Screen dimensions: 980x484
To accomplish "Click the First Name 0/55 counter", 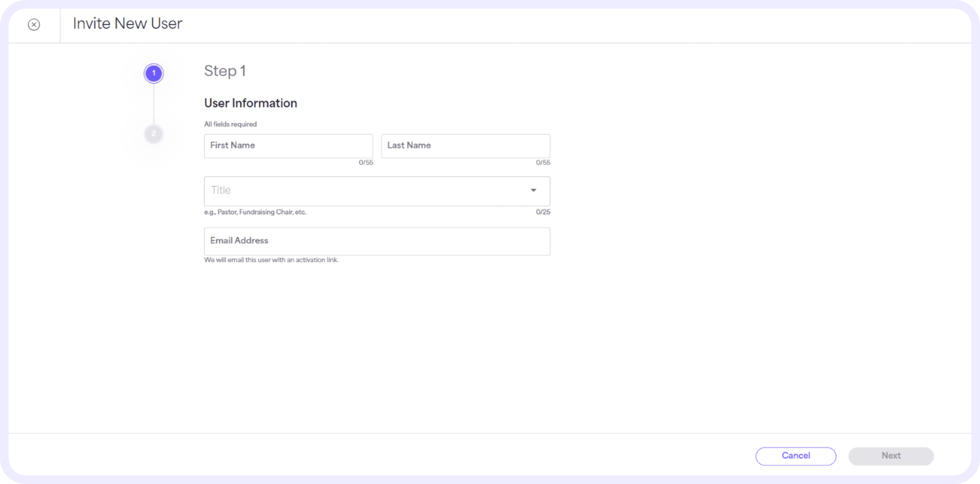I will [x=366, y=163].
